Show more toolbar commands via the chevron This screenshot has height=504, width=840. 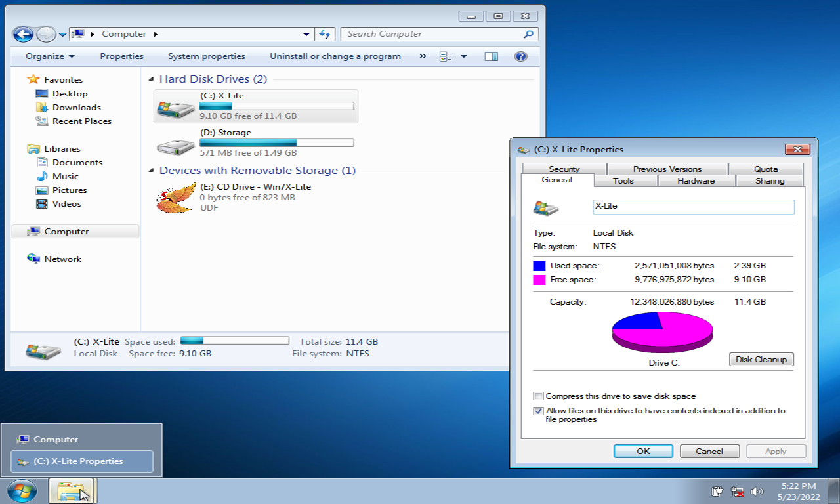(x=423, y=56)
